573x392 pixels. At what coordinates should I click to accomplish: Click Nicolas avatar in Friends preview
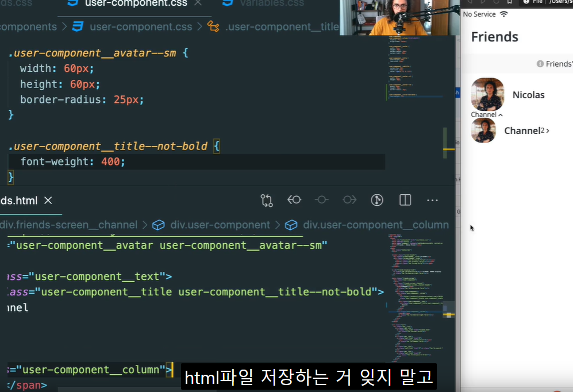click(x=487, y=94)
